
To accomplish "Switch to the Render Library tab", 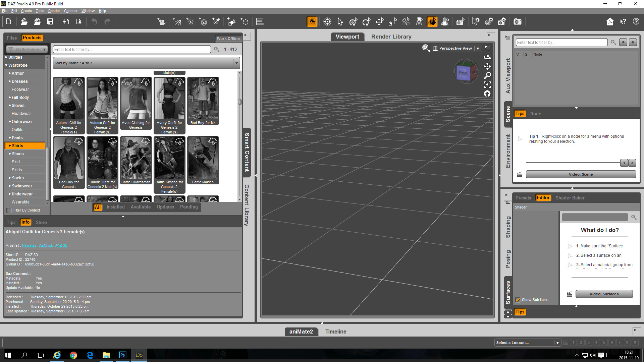I will (x=391, y=37).
